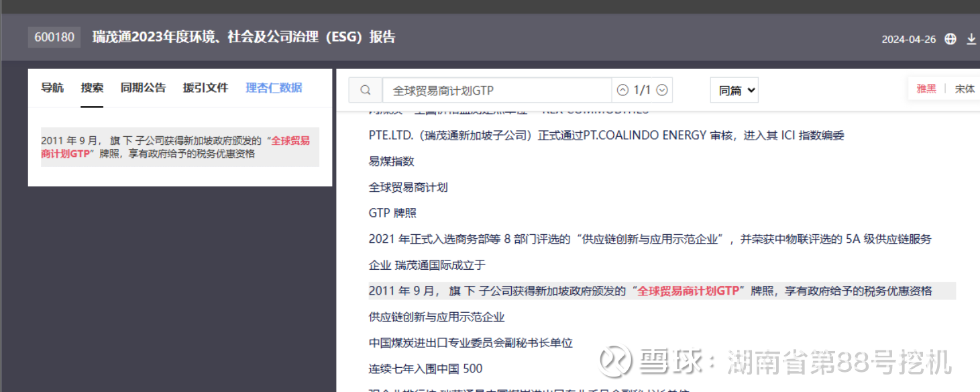Click the line reading only 全球贸易商计划

tap(409, 187)
